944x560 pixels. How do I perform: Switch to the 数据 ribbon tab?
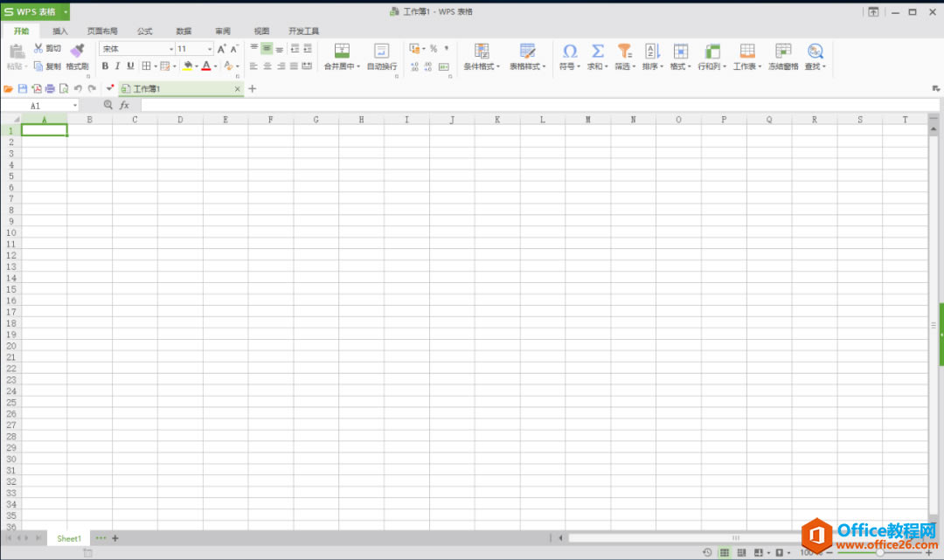click(x=183, y=31)
